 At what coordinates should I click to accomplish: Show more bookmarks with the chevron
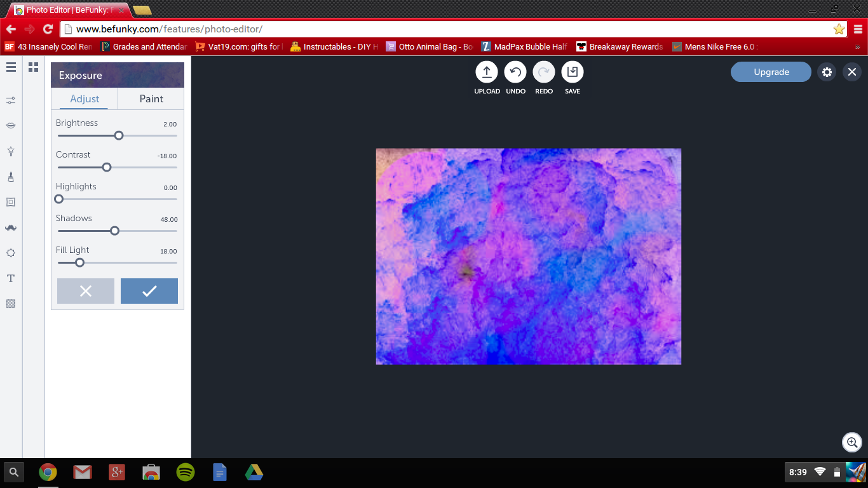pos(858,47)
